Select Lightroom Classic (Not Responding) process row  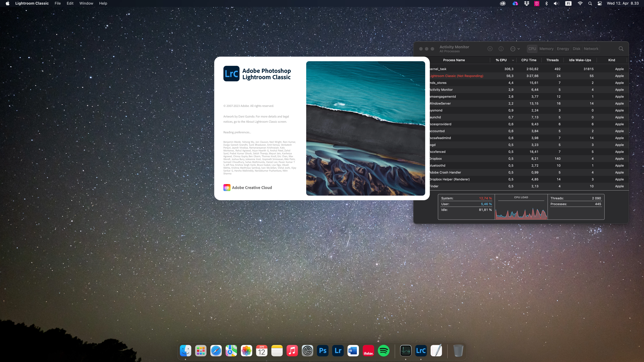point(457,76)
